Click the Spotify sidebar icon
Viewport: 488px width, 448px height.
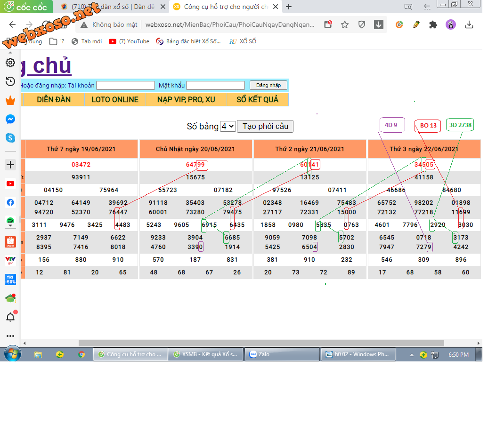click(10, 221)
